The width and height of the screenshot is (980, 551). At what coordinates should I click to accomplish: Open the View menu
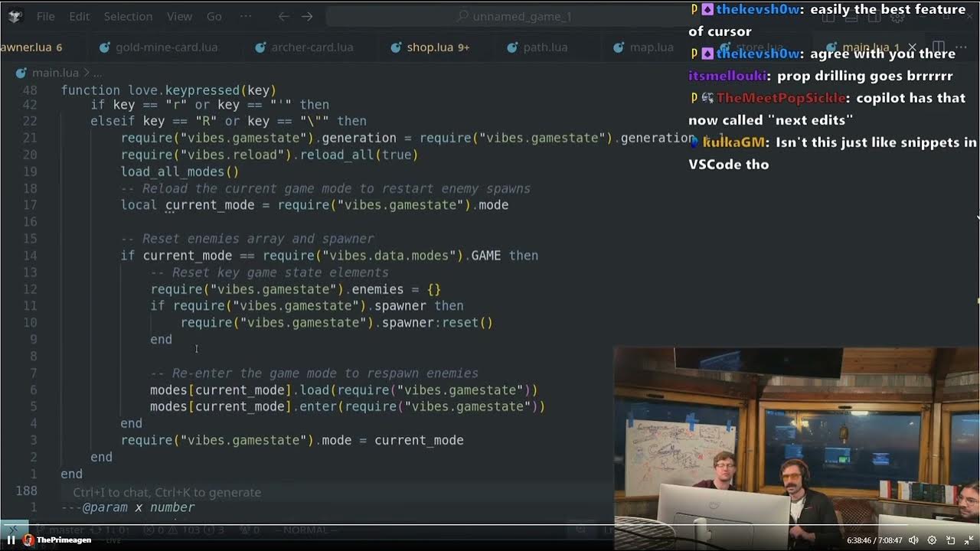(179, 16)
